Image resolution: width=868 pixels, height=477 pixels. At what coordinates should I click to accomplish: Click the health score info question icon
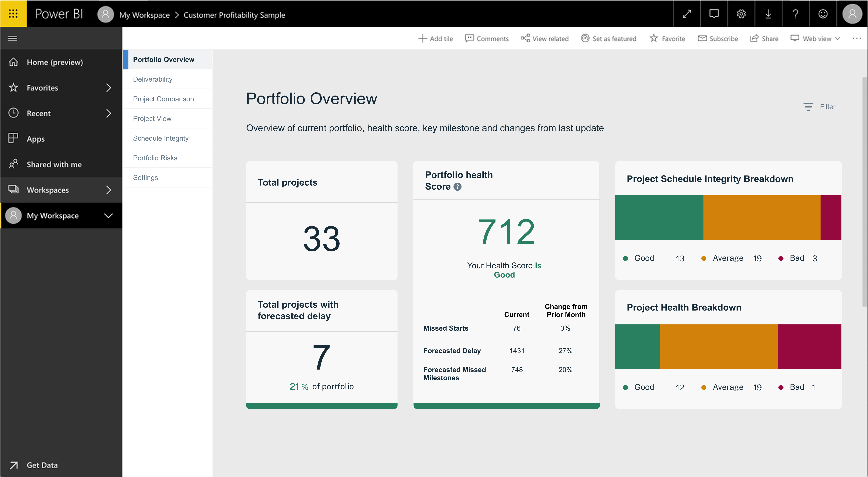[x=457, y=187]
